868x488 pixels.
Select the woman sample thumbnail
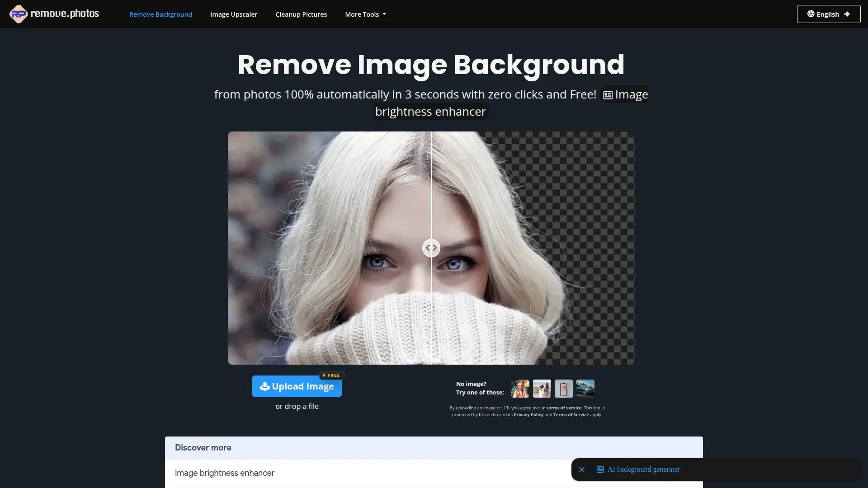pyautogui.click(x=520, y=389)
